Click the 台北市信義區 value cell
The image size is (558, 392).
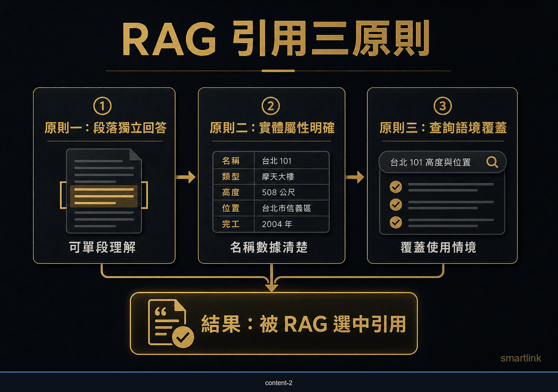[x=291, y=208]
